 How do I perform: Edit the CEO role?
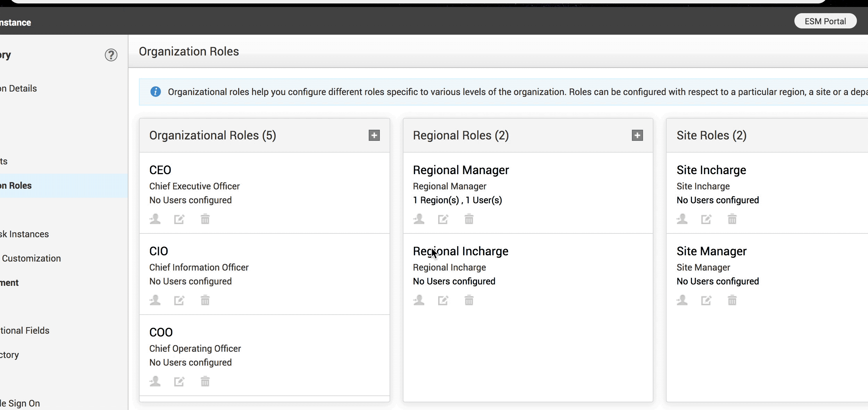pos(179,219)
